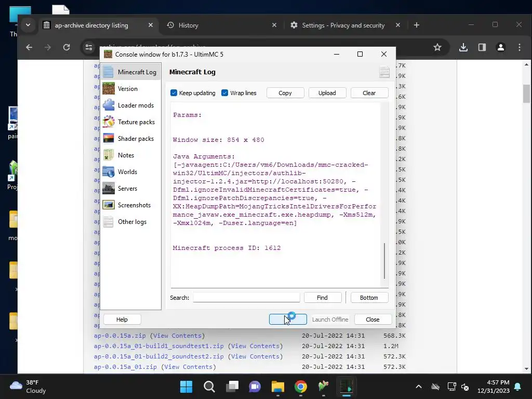Open the Screenshots page
The height and width of the screenshot is (399, 532).
tap(131, 205)
